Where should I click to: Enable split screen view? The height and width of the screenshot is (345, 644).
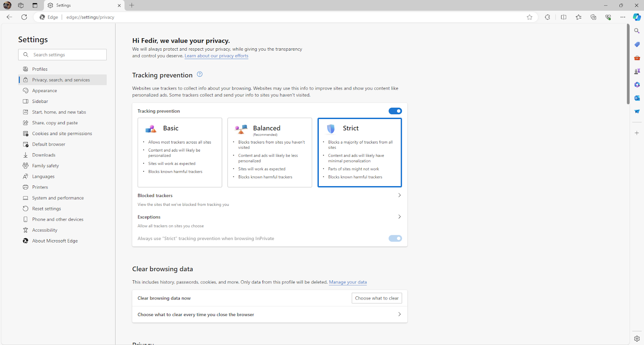coord(563,17)
